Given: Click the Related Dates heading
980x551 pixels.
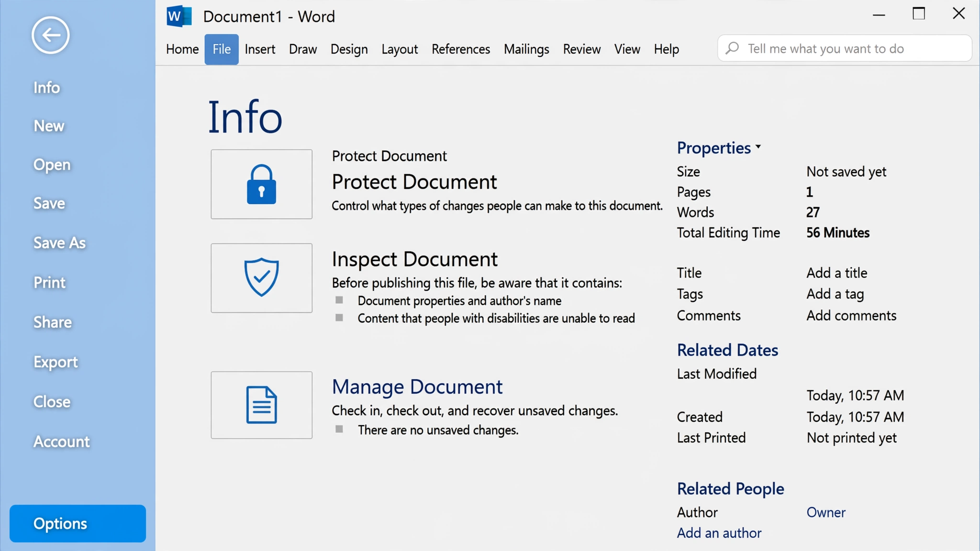Looking at the screenshot, I should (x=727, y=351).
